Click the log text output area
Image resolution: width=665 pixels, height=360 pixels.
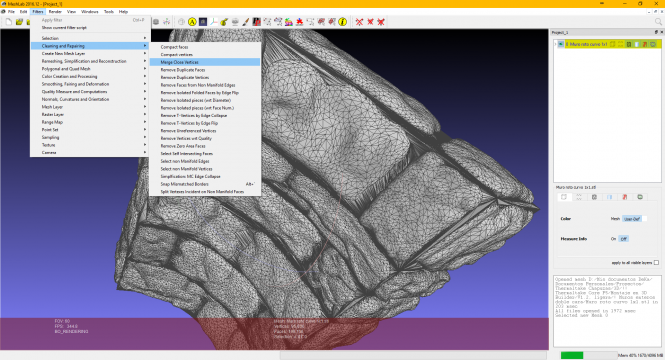pos(607,312)
